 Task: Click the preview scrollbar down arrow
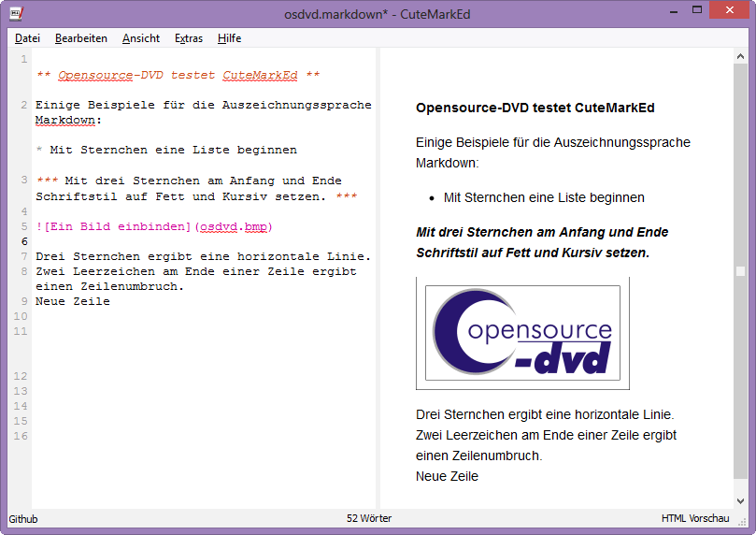pyautogui.click(x=740, y=502)
